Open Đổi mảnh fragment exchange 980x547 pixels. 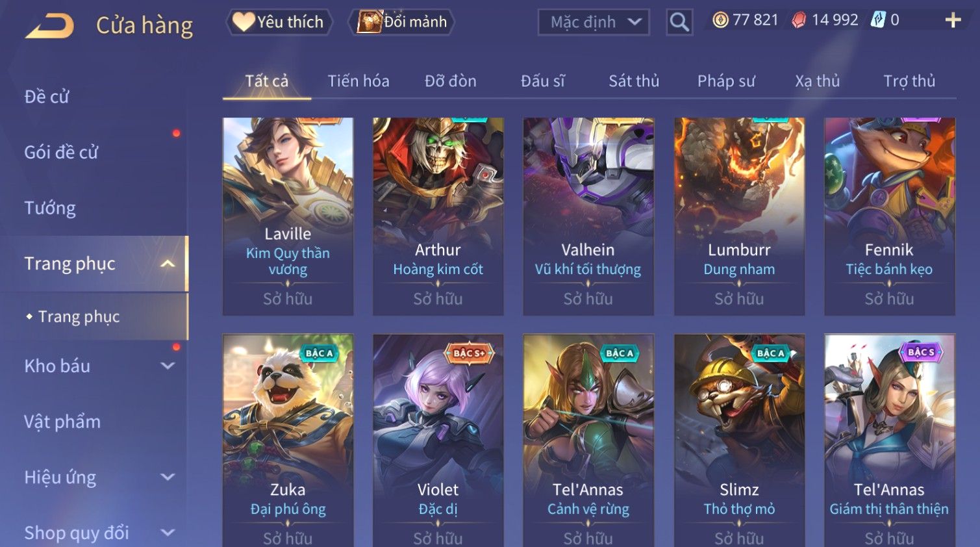coord(401,22)
